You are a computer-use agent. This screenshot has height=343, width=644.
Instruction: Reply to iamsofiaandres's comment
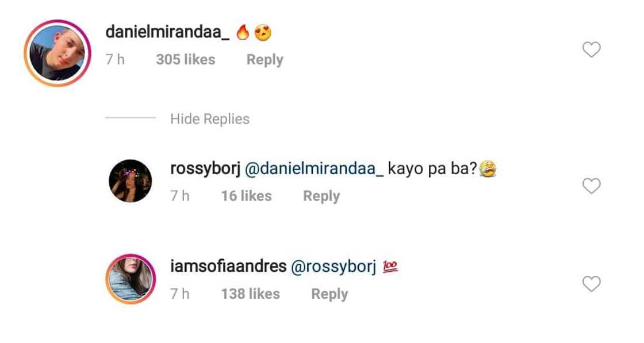tap(329, 294)
